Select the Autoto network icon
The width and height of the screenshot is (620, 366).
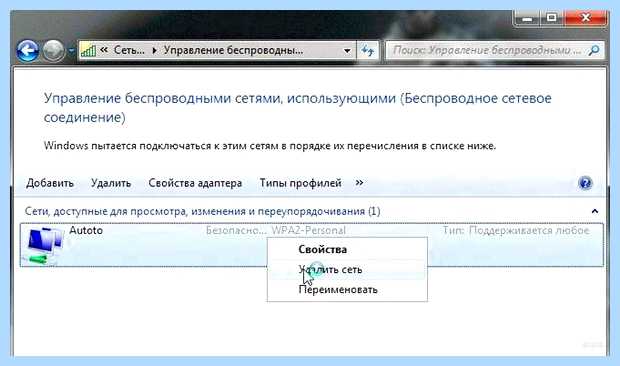43,245
